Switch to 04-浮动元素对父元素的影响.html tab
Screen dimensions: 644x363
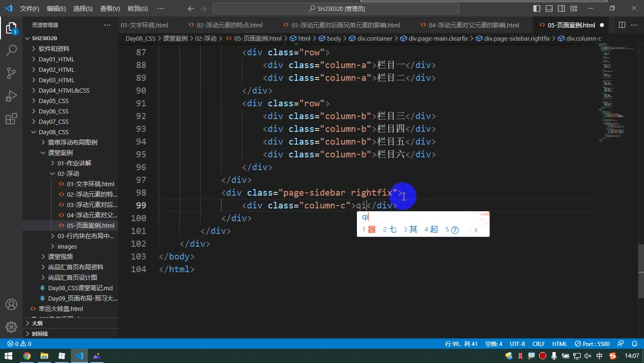point(474,25)
